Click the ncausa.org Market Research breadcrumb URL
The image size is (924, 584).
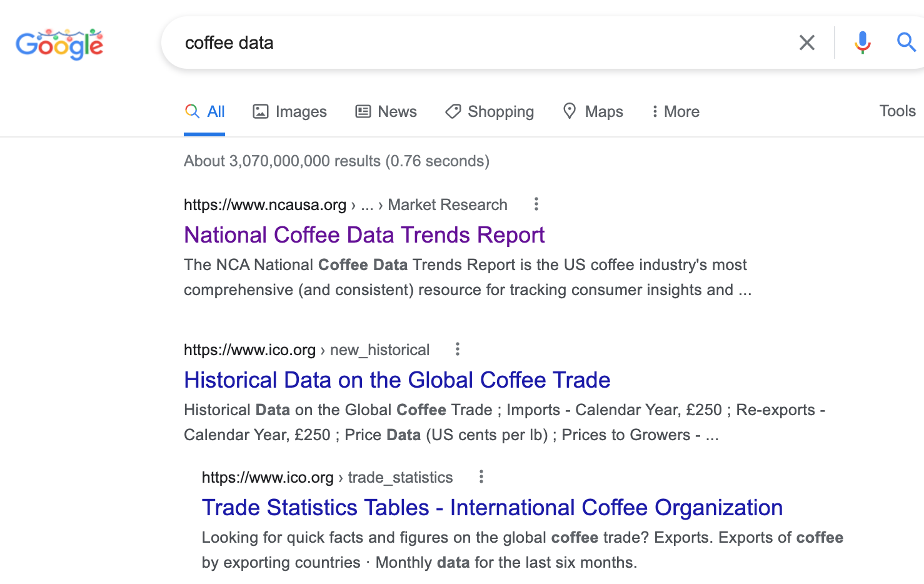pyautogui.click(x=345, y=204)
